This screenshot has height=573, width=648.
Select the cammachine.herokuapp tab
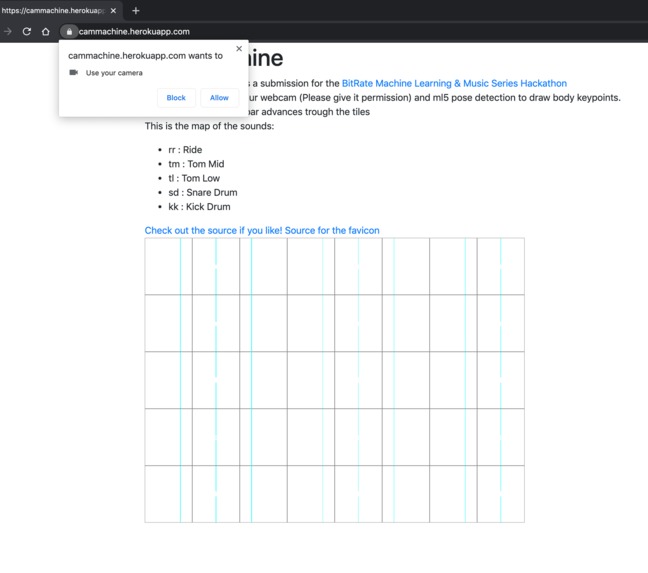click(x=60, y=11)
